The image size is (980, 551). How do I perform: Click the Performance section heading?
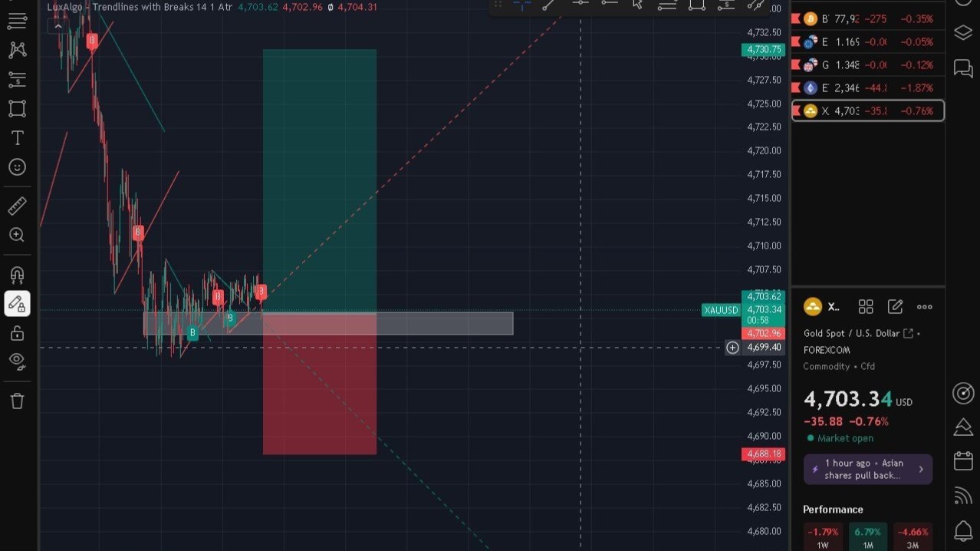point(833,510)
